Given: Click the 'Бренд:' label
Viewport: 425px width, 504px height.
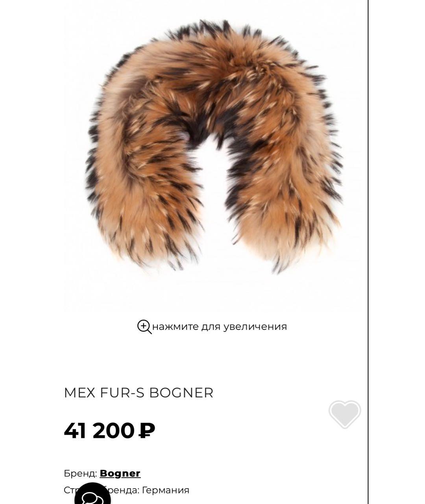Looking at the screenshot, I should [x=80, y=473].
